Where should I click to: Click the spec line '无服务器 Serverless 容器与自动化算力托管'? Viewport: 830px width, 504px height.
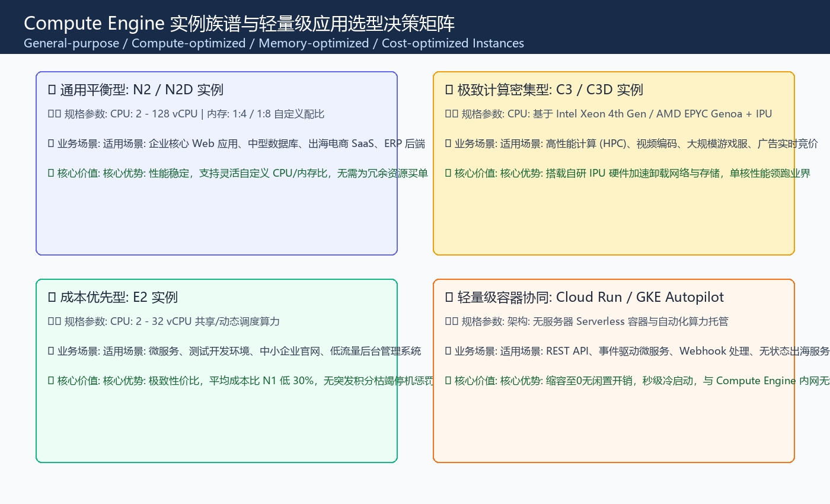tap(586, 321)
